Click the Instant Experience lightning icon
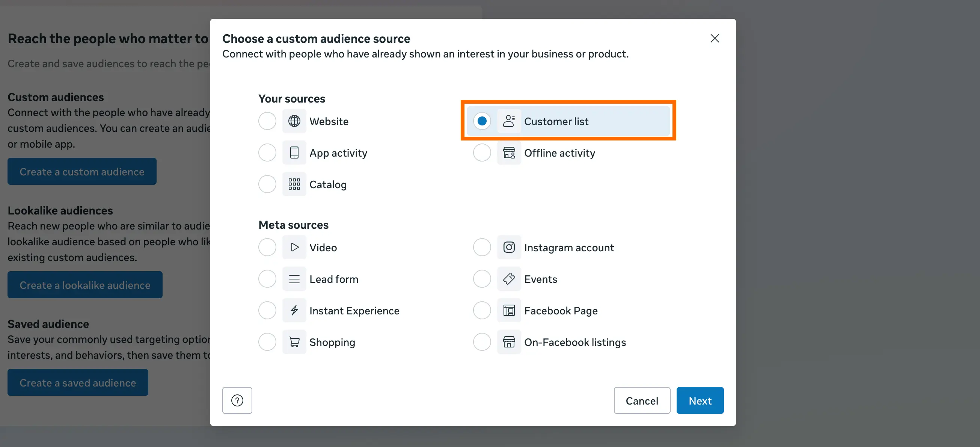Viewport: 980px width, 447px height. pos(294,310)
